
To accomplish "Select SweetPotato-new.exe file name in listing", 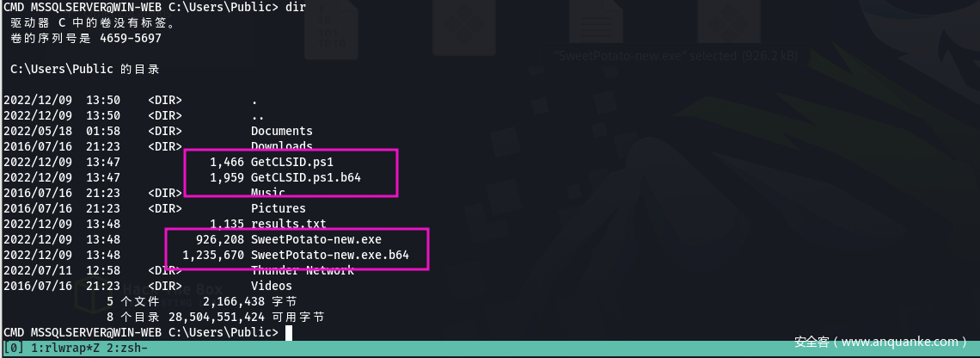I will click(x=315, y=240).
